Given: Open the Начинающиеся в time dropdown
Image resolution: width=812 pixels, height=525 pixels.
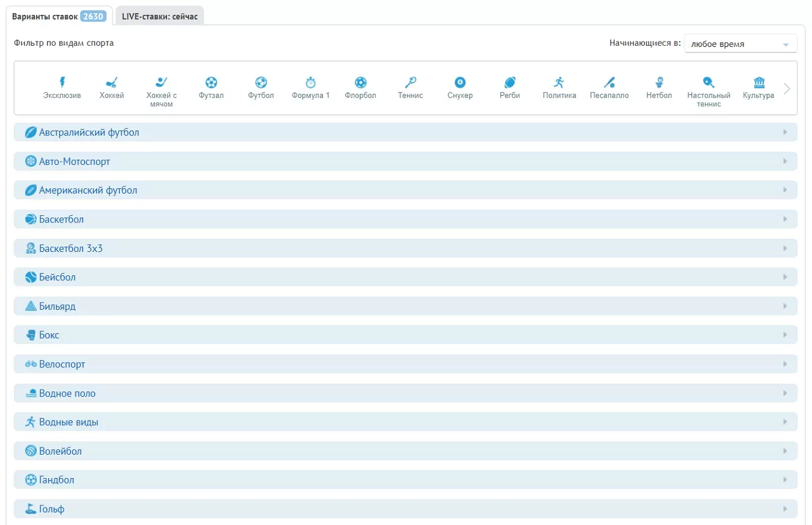Looking at the screenshot, I should [x=740, y=44].
